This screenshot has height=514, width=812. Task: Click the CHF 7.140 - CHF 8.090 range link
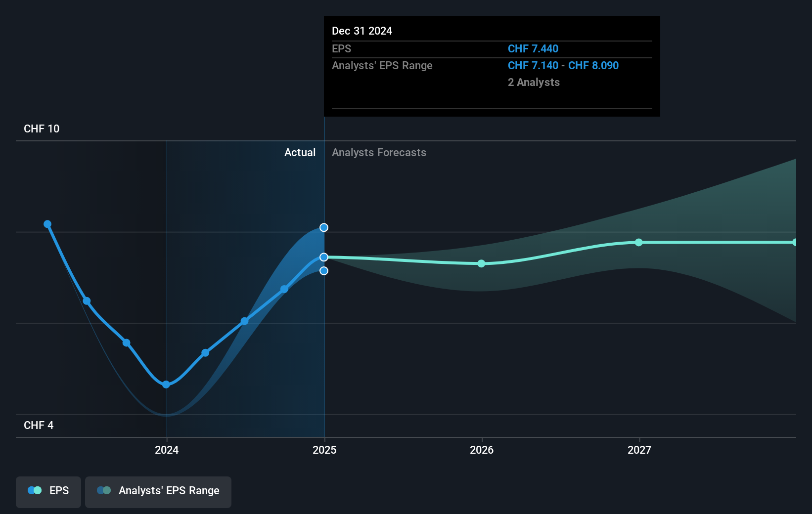(563, 65)
